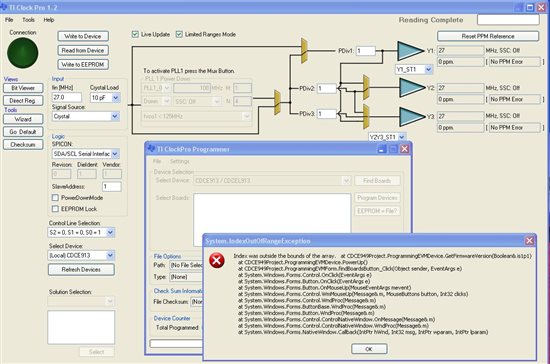This screenshot has height=364, width=550.
Task: Close the TI ClockPro Programmer window
Action: (x=404, y=149)
